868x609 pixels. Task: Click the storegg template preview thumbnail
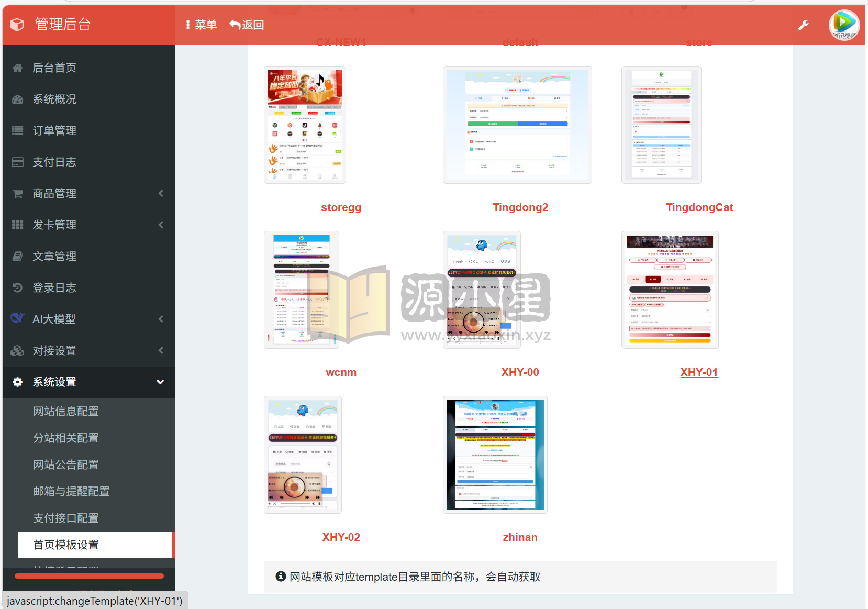coord(305,125)
